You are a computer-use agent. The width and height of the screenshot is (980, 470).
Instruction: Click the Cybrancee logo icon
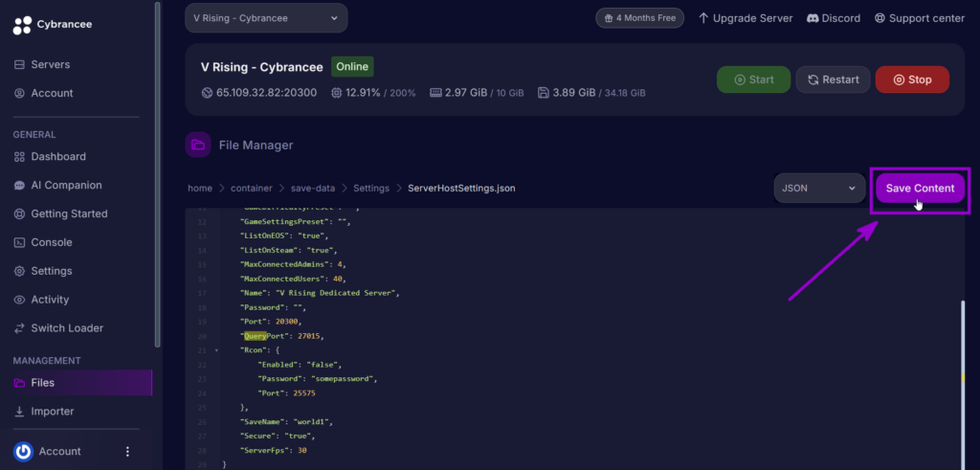tap(22, 25)
